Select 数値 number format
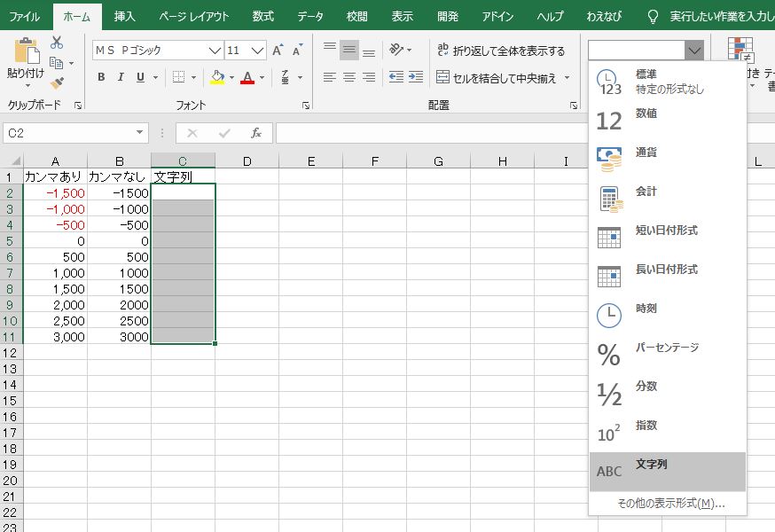Viewport: 775px width, 532px height. pyautogui.click(x=667, y=121)
